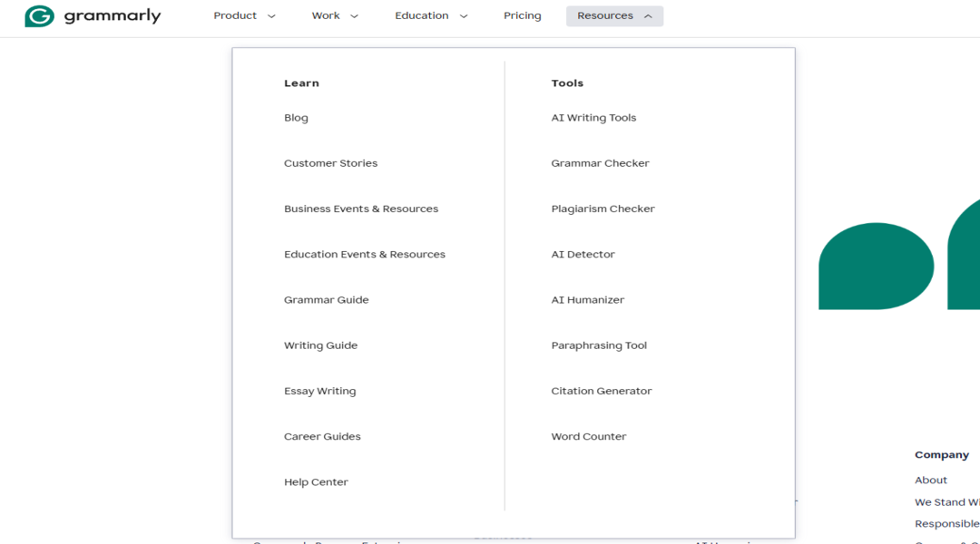
Task: Collapse the Resources dropdown menu
Action: pos(614,15)
